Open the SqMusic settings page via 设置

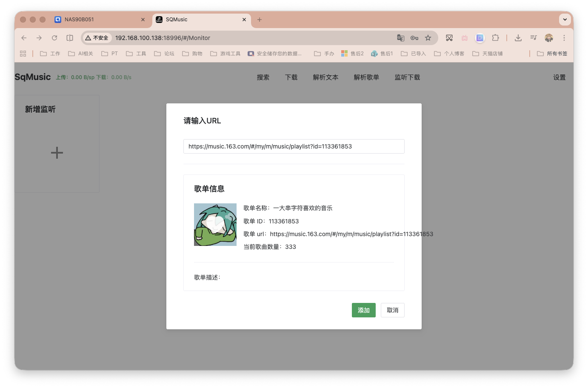pyautogui.click(x=559, y=77)
